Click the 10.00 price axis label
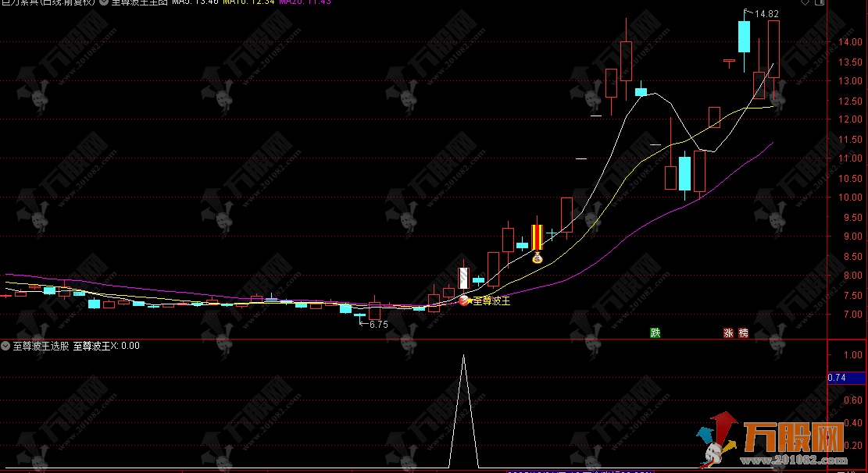The width and height of the screenshot is (868, 473). tap(850, 197)
